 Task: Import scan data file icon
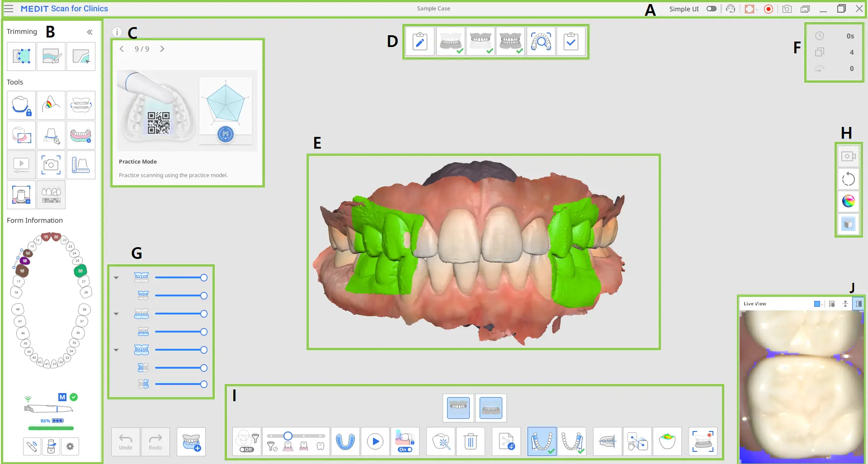tap(506, 442)
